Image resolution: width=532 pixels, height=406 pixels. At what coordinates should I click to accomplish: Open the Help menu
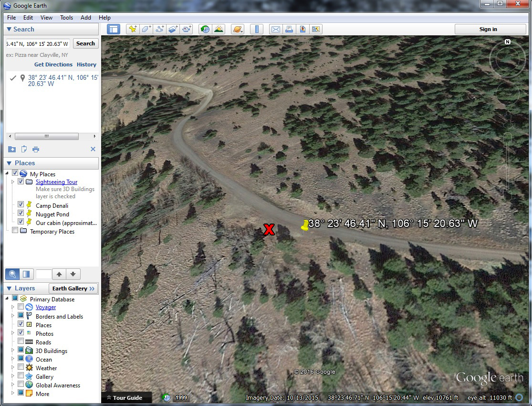click(x=104, y=18)
